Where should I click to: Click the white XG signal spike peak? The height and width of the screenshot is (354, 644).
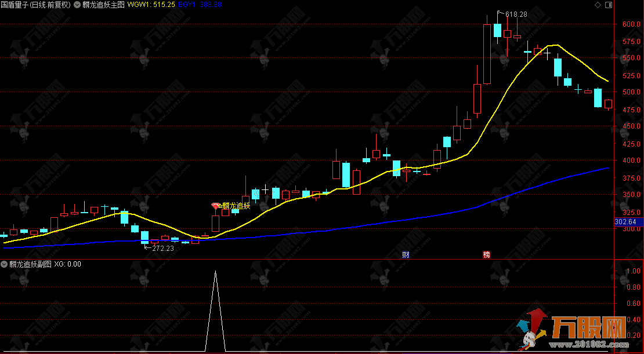pos(216,271)
